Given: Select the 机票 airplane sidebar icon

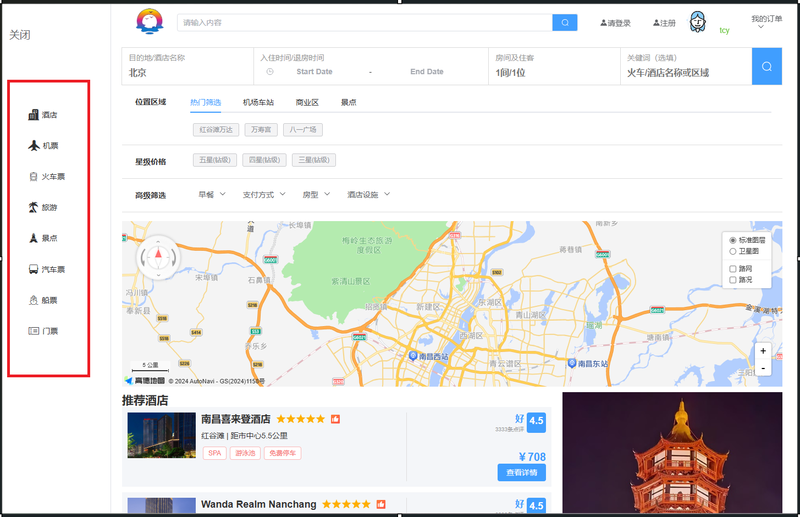Looking at the screenshot, I should [x=34, y=145].
